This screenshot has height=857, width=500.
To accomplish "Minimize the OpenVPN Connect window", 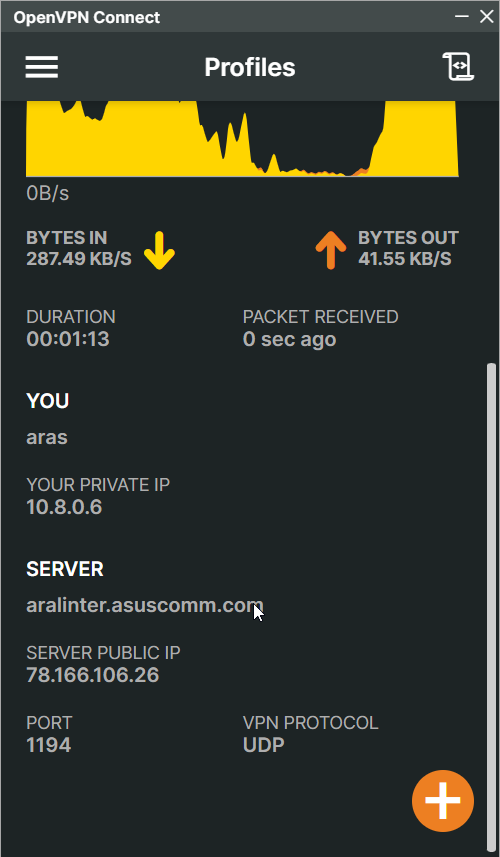I will [462, 16].
